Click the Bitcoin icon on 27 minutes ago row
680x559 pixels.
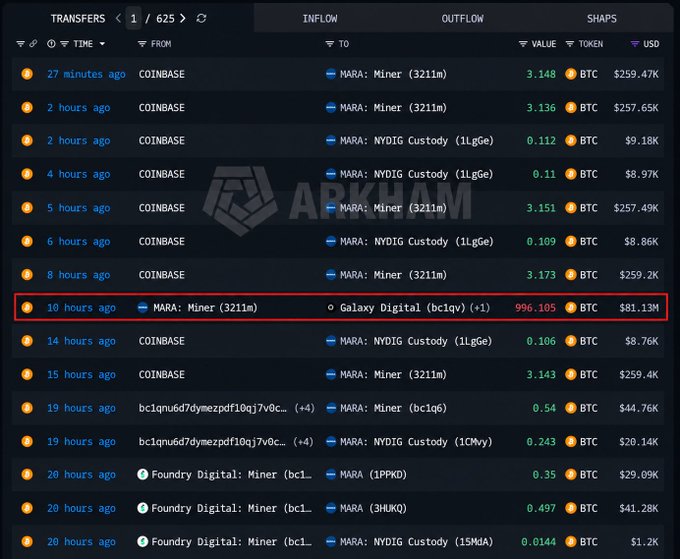pos(27,74)
